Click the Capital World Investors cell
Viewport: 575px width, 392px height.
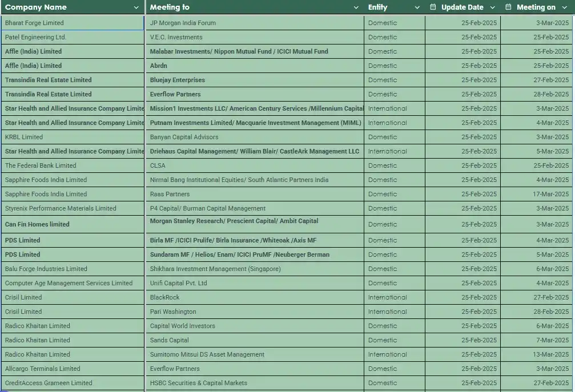coord(255,326)
